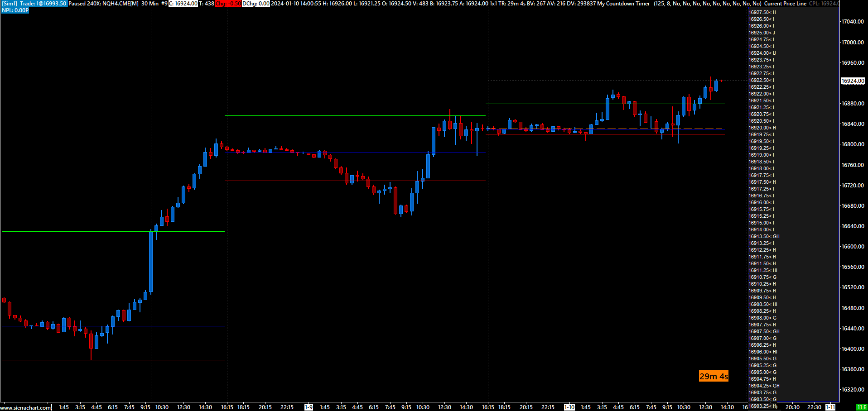Click the 16927.50< H ladder row
This screenshot has height=411, width=868.
(x=762, y=12)
